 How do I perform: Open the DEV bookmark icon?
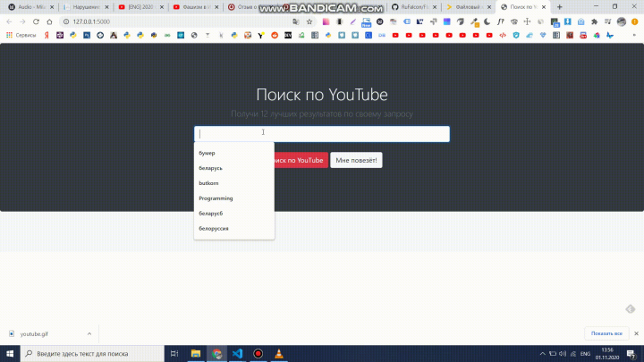point(288,35)
